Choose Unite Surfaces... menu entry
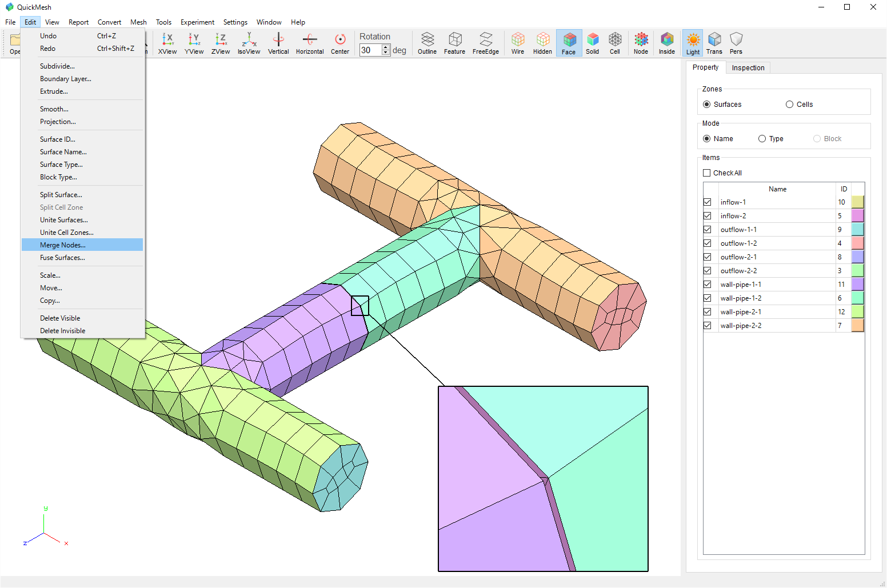Screen dimensions: 887x588 [x=82, y=220]
